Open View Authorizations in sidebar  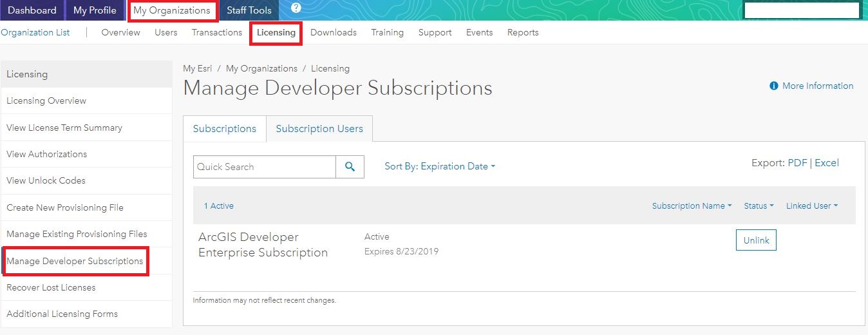[86, 154]
